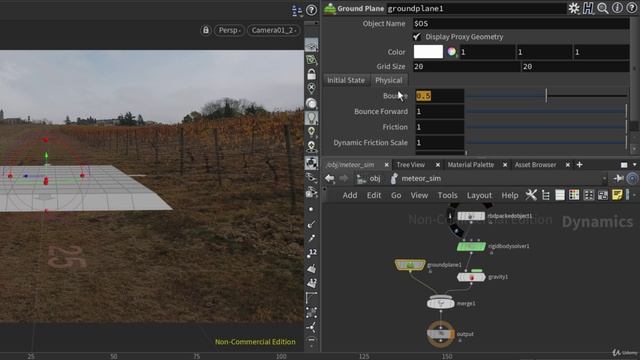This screenshot has height=360, width=640.
Task: Open the network wrench tools icon
Action: (531, 195)
